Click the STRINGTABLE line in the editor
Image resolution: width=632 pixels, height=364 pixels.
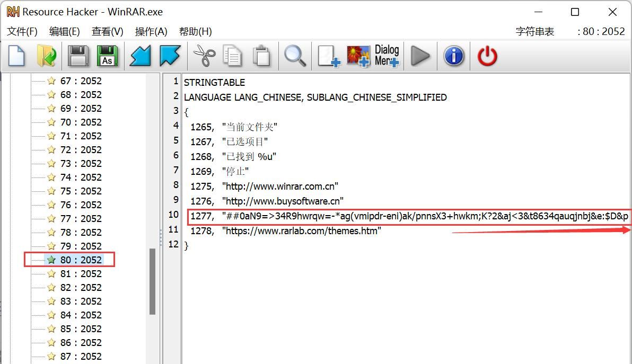(x=214, y=83)
